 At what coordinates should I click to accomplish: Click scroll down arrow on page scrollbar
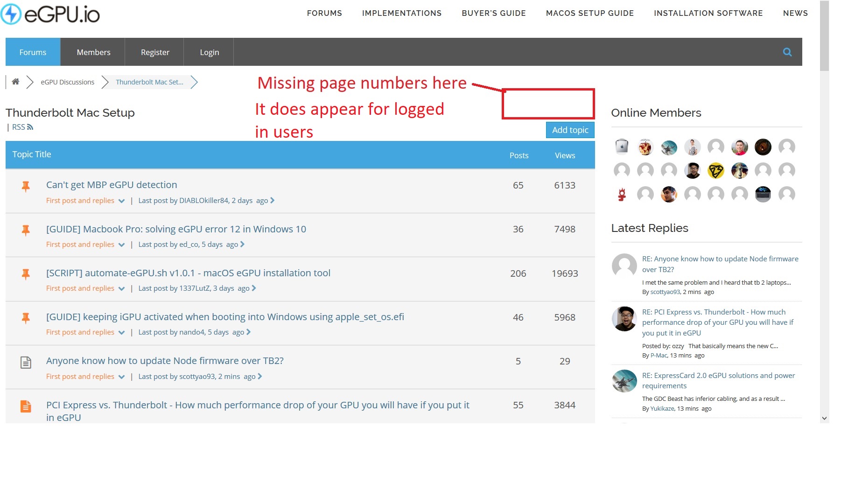[824, 418]
